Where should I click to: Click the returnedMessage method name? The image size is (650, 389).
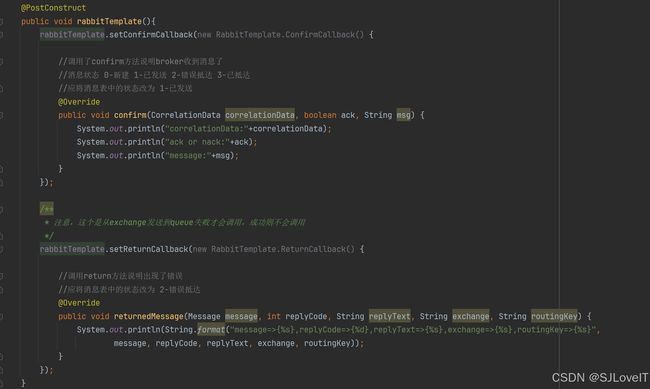[x=148, y=316]
